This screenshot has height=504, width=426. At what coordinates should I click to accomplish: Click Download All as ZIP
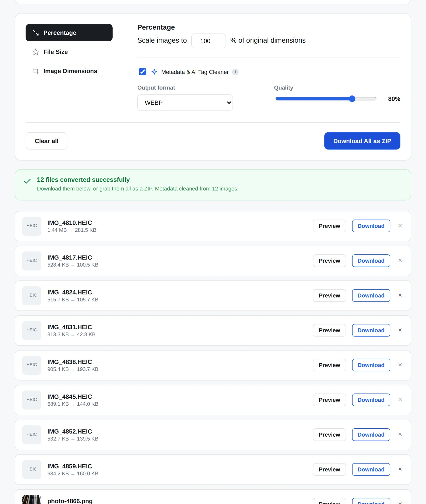point(362,141)
